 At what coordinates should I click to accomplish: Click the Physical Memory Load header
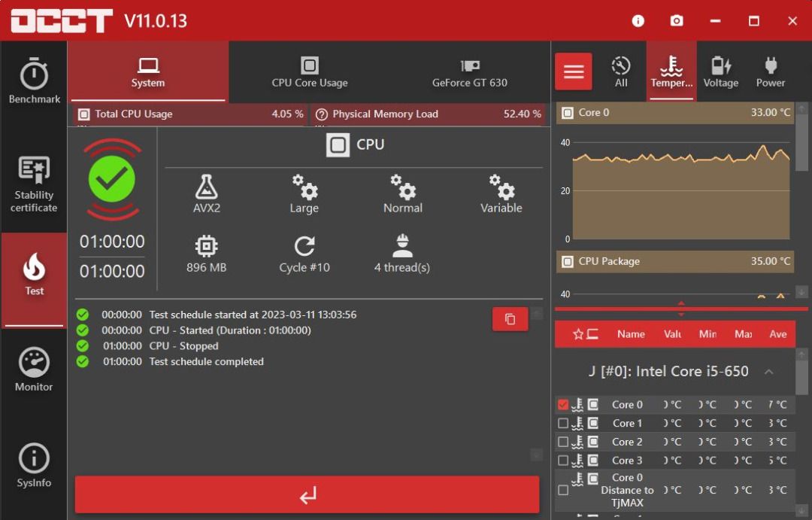[x=428, y=114]
